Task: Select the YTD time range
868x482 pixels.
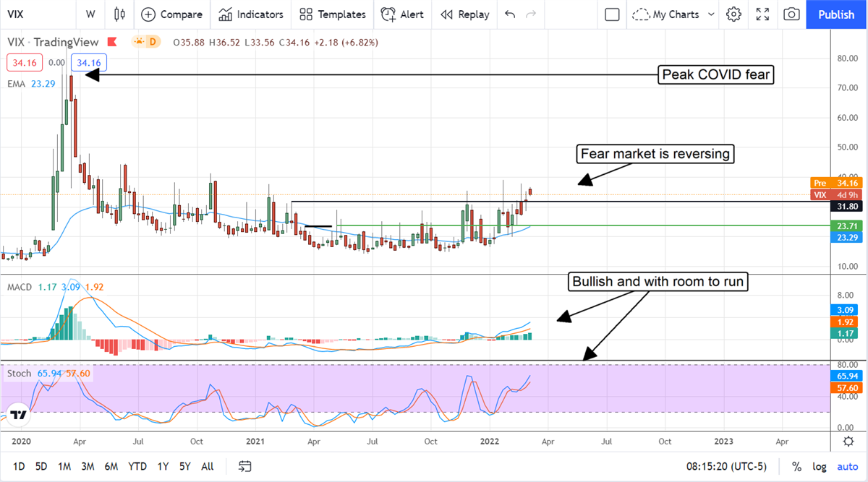Action: pos(137,466)
